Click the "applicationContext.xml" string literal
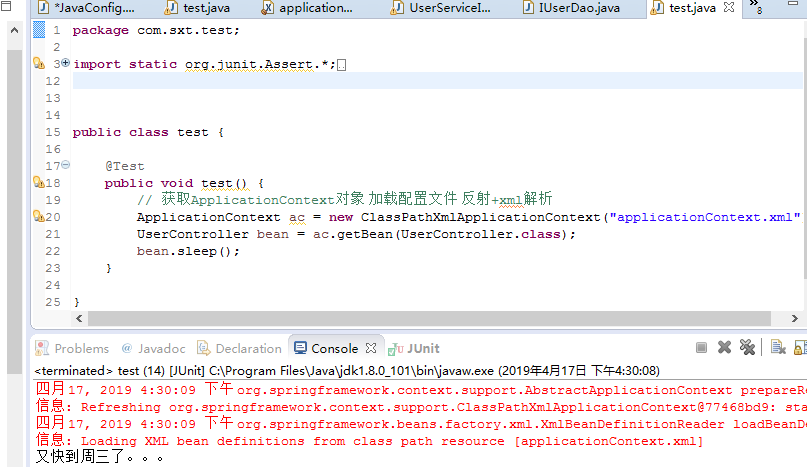The height and width of the screenshot is (467, 807). click(705, 217)
